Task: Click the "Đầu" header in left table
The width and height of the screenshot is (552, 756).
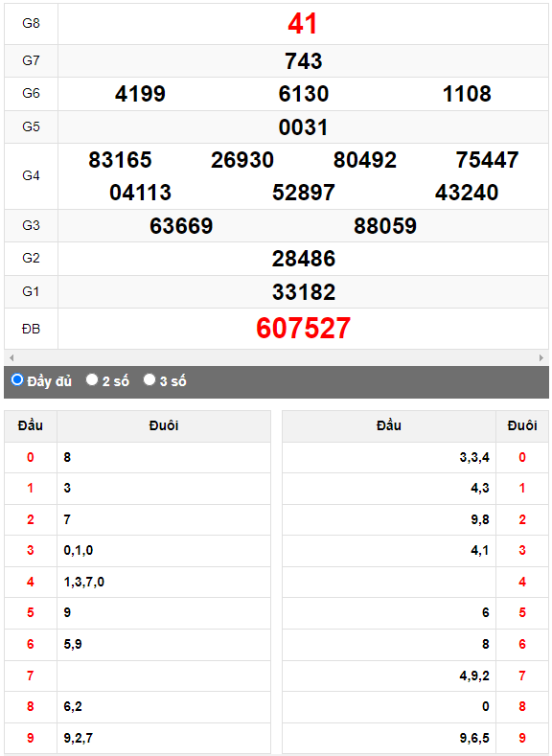Action: (x=31, y=425)
